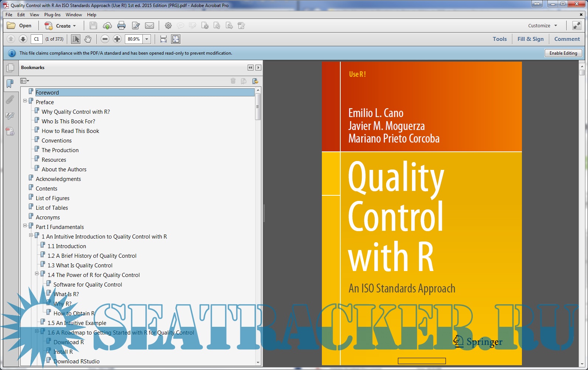
Task: Select the Hand pan tool
Action: tap(88, 39)
